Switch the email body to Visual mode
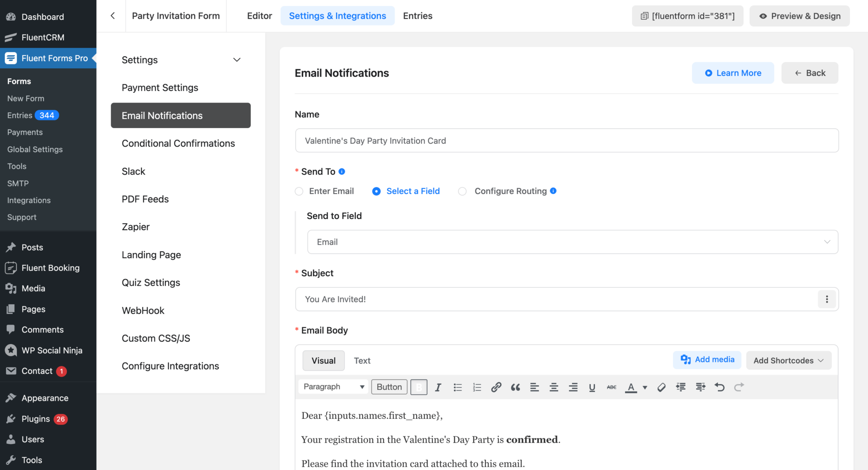This screenshot has height=470, width=868. 323,361
